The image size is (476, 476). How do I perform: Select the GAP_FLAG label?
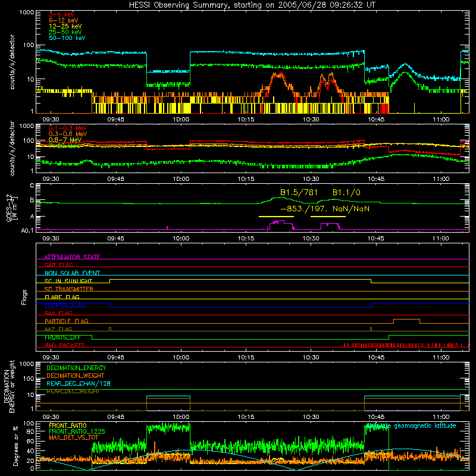58,265
